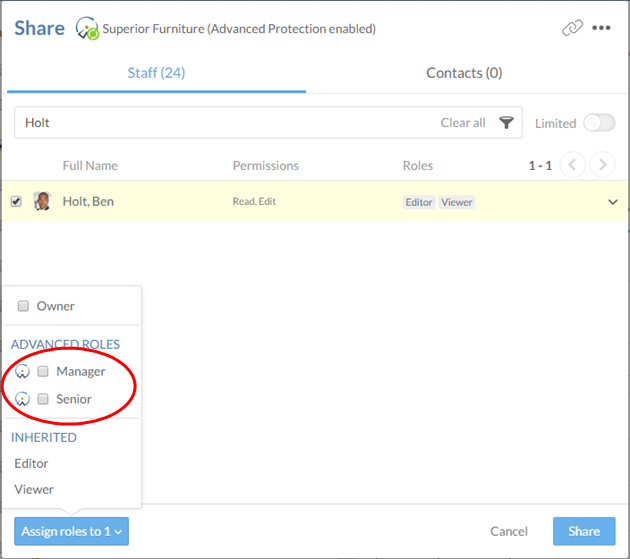This screenshot has height=559, width=630.
Task: Tick the Manager role checkbox
Action: (43, 371)
